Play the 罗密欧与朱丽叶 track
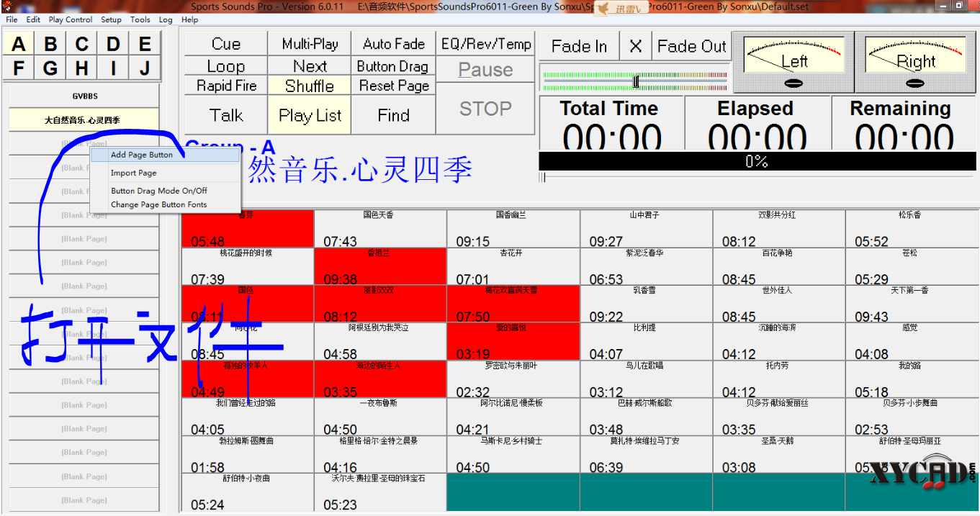The image size is (980, 516). [513, 379]
